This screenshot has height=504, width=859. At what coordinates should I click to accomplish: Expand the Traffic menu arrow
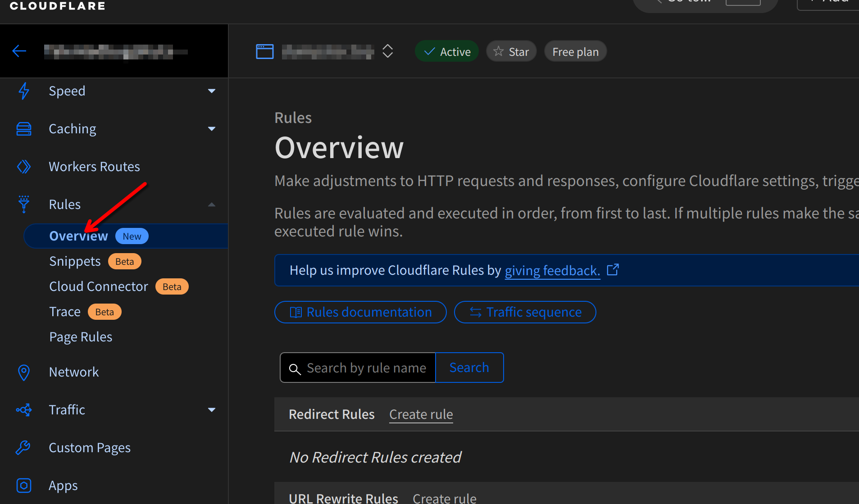pos(212,410)
